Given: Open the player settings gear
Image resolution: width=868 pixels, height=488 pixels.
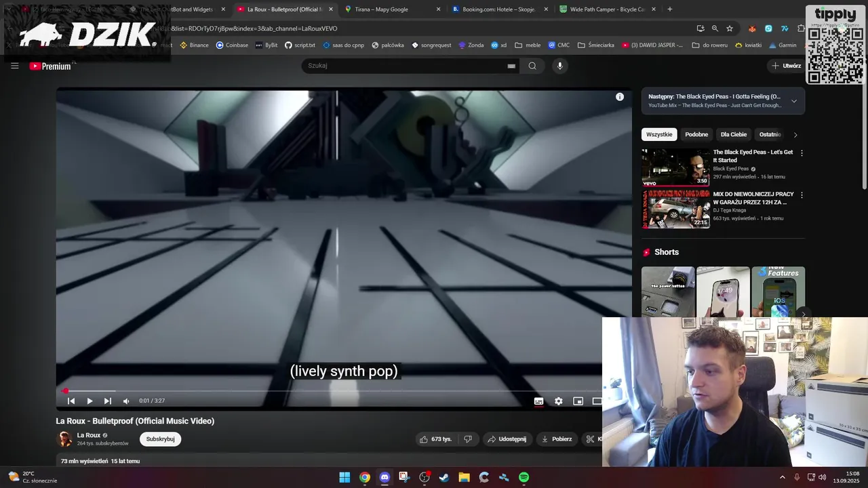Looking at the screenshot, I should [x=558, y=401].
